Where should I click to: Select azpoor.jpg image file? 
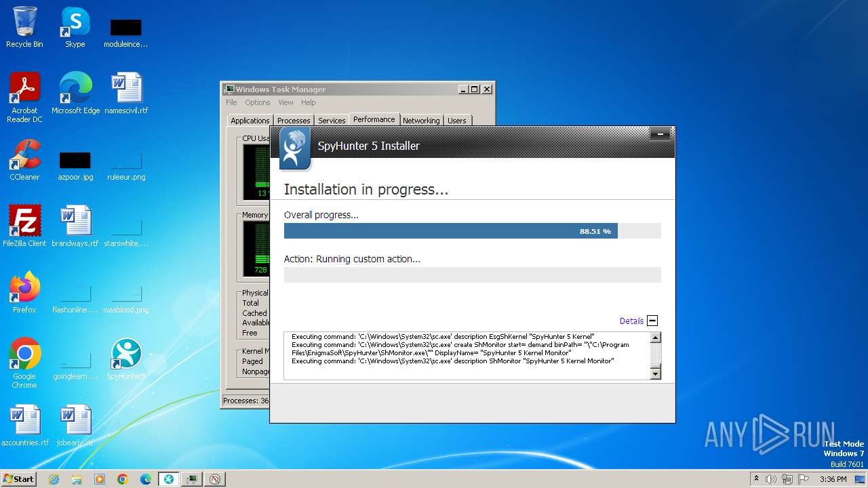(75, 165)
